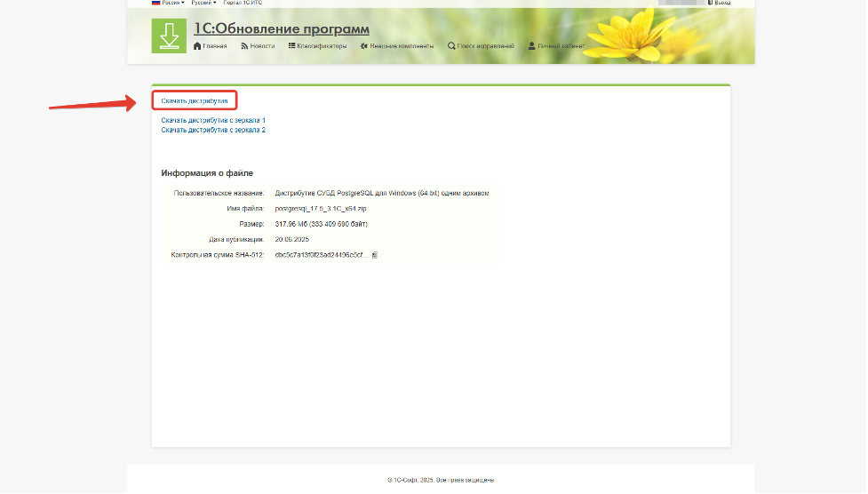The height and width of the screenshot is (494, 868).
Task: Expand the Русский language dropdown
Action: pyautogui.click(x=203, y=3)
